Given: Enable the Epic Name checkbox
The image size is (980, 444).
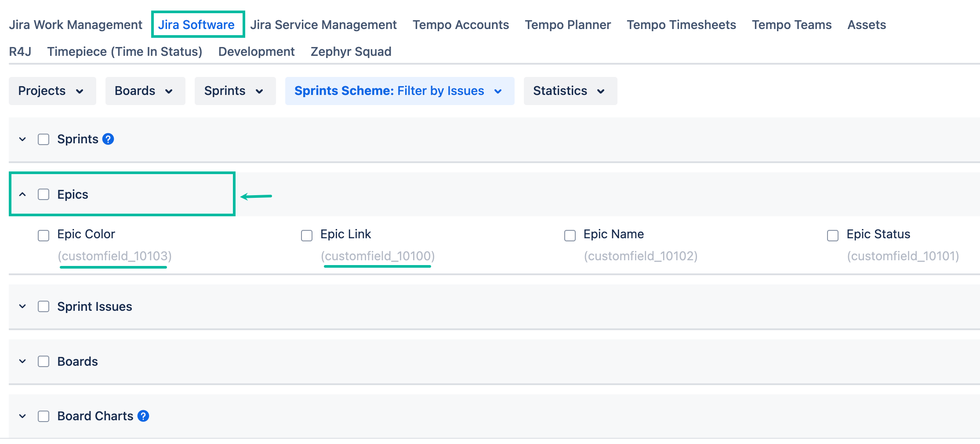Looking at the screenshot, I should tap(570, 236).
